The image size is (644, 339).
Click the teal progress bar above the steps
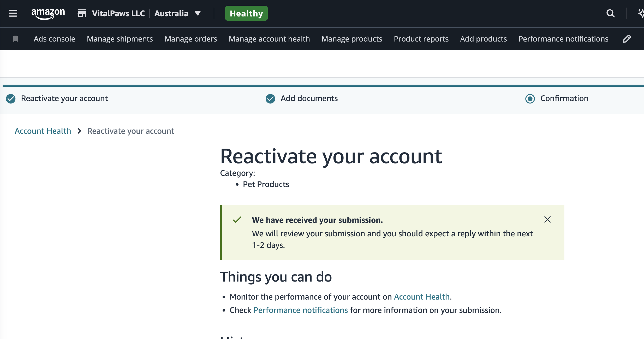(323, 85)
